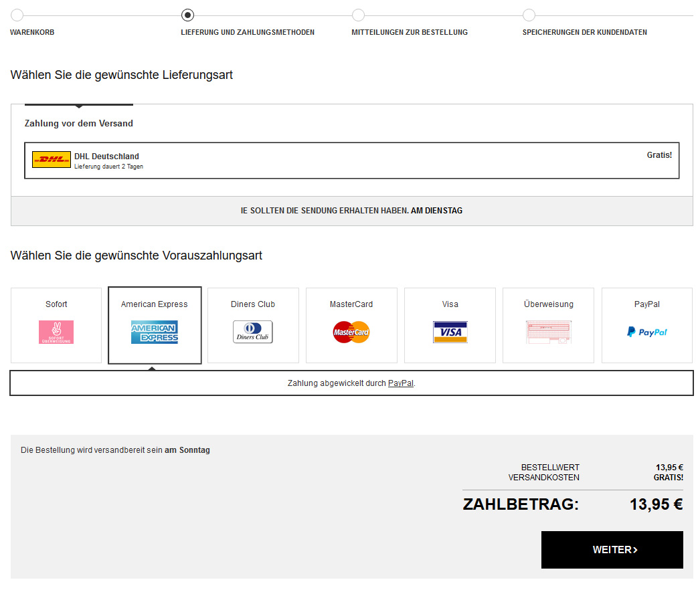Select the Speicherungen der Kundendaten step circle

pos(529,15)
